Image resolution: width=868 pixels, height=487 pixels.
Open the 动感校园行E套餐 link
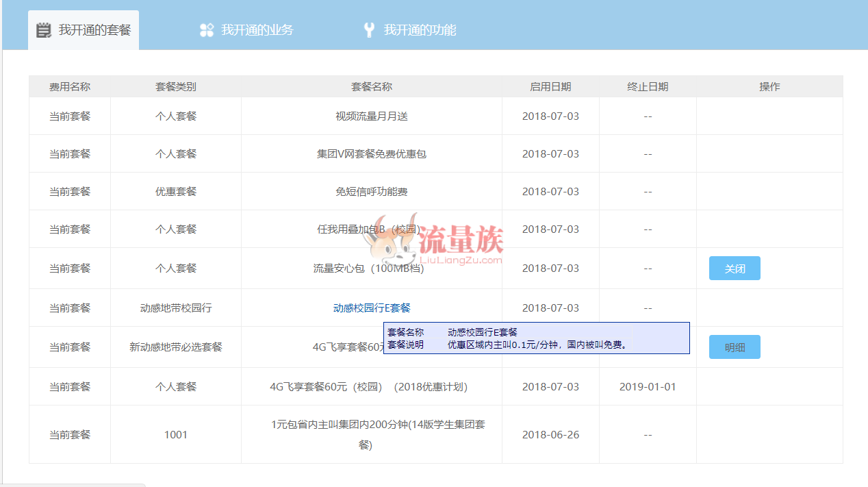[372, 308]
